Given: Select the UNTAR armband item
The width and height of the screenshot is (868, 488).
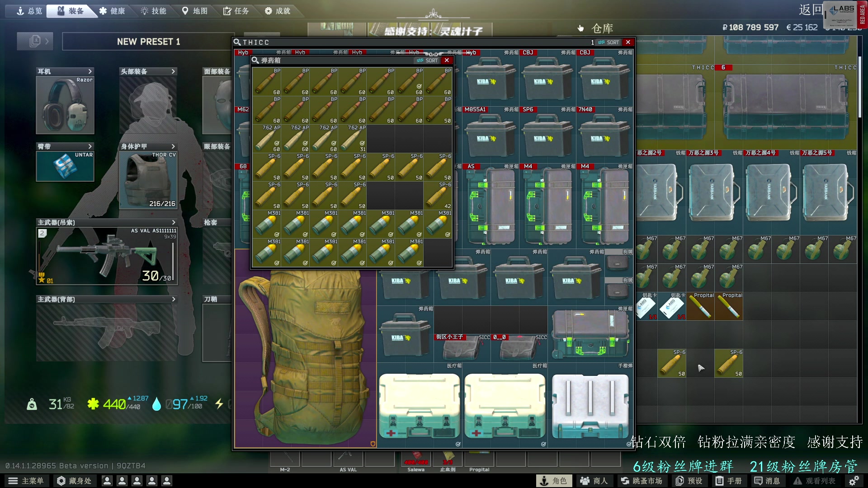Looking at the screenshot, I should click(65, 166).
